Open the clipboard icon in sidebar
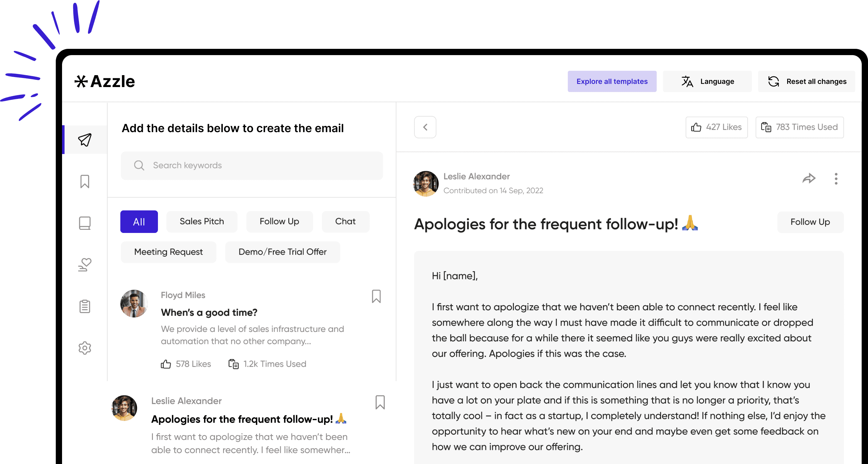Screen dimensions: 868x464 [x=85, y=306]
